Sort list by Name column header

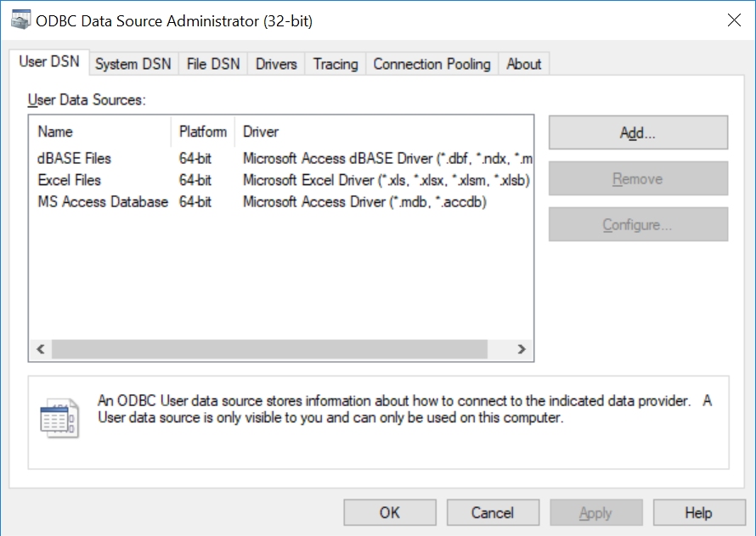point(99,132)
